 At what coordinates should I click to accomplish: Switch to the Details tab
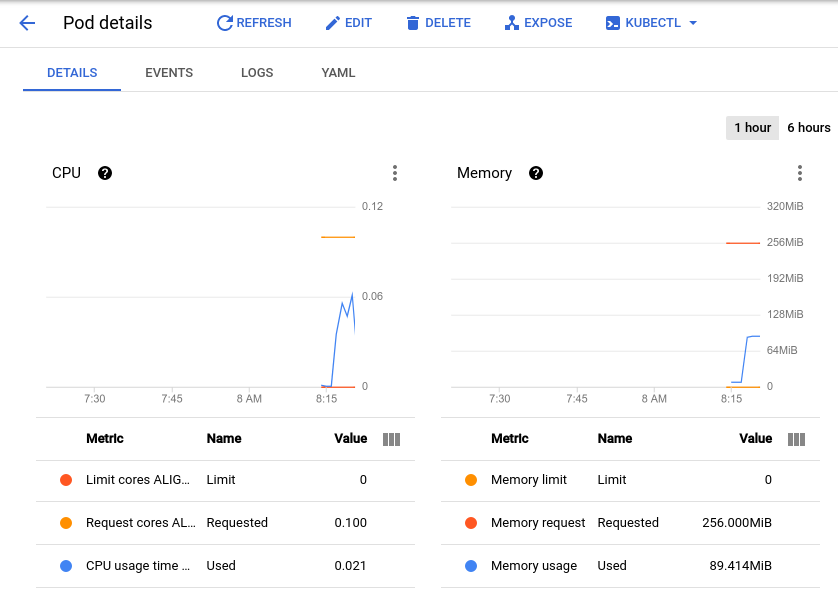(x=72, y=73)
